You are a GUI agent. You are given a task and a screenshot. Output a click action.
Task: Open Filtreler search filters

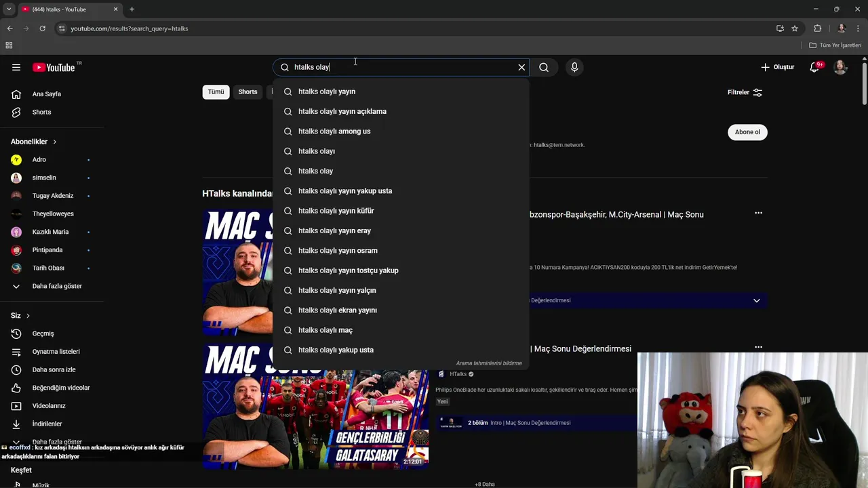coord(745,92)
